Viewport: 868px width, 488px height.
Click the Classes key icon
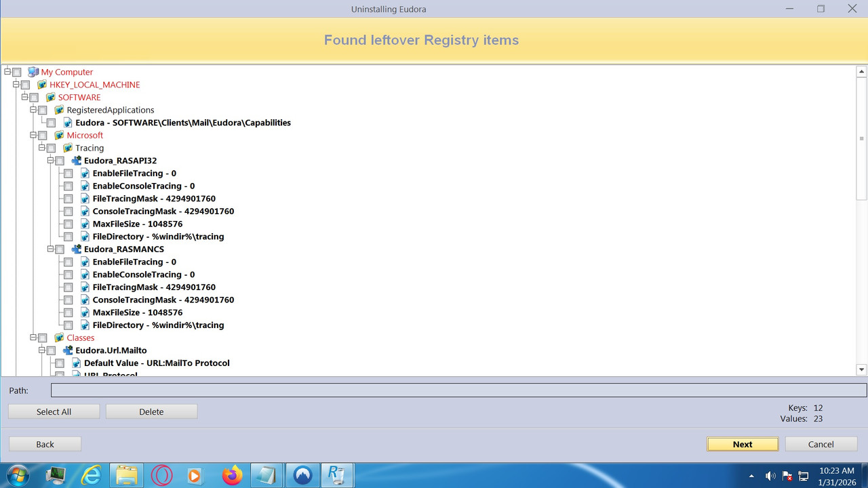(x=59, y=338)
